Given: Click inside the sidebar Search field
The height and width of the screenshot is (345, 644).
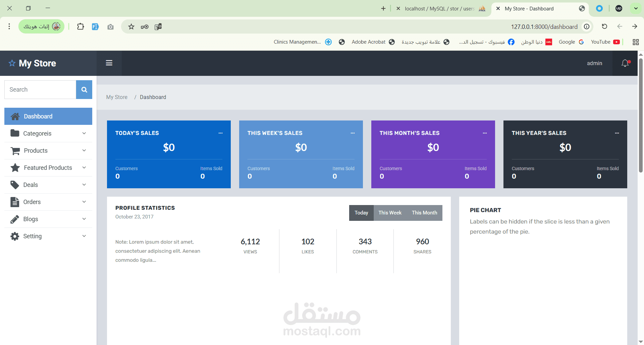Looking at the screenshot, I should (x=40, y=90).
